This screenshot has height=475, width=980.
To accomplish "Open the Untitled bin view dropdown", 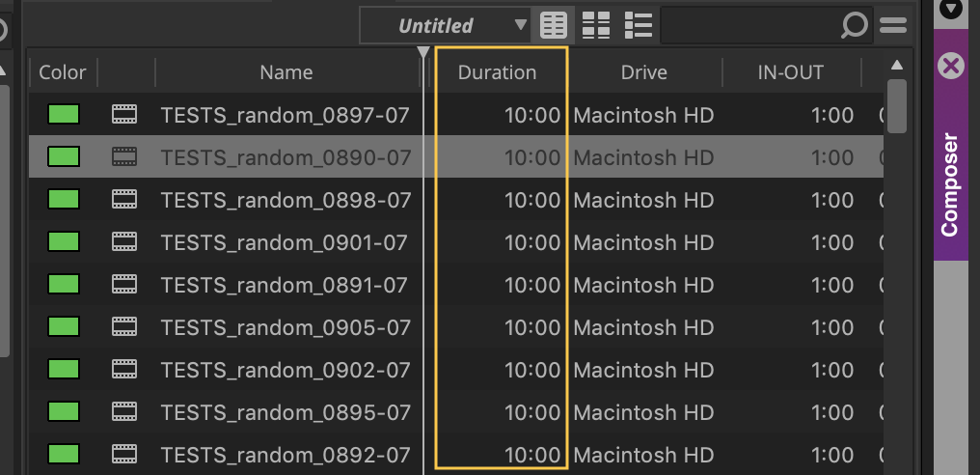I will click(x=445, y=26).
